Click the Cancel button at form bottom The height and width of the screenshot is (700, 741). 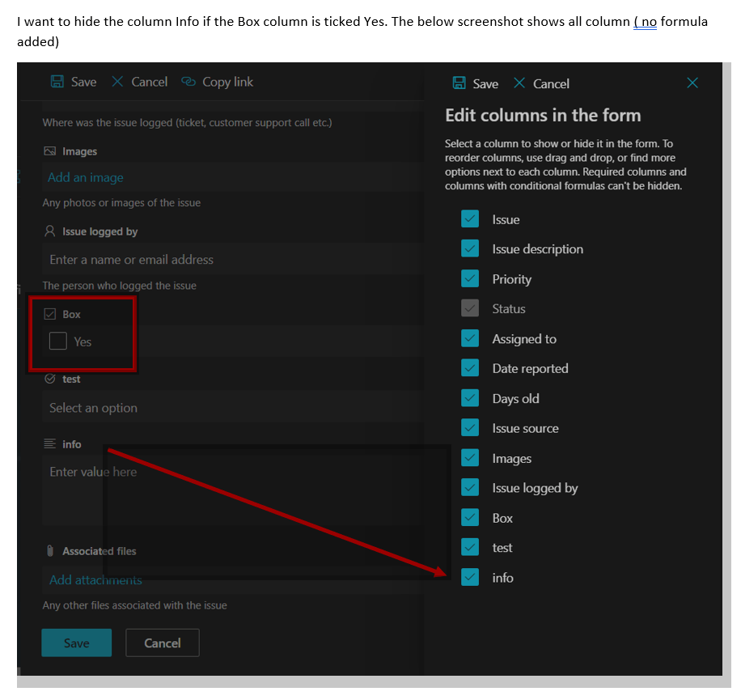click(x=163, y=643)
